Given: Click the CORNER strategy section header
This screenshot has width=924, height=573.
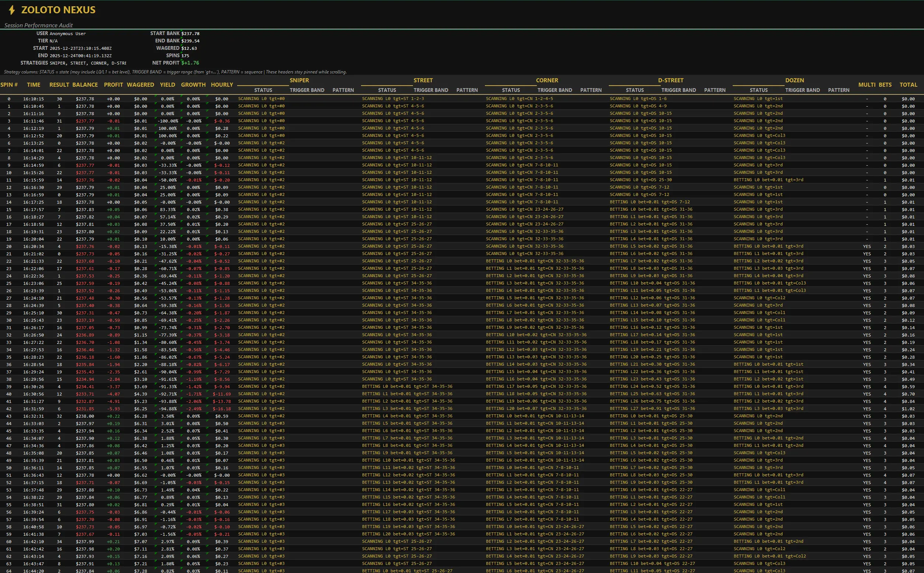Looking at the screenshot, I should click(547, 80).
